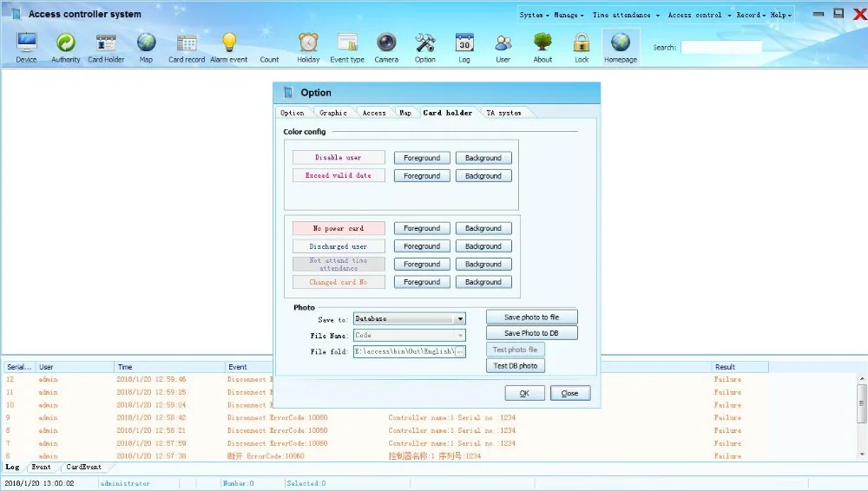Go to the Homepage icon

click(620, 47)
